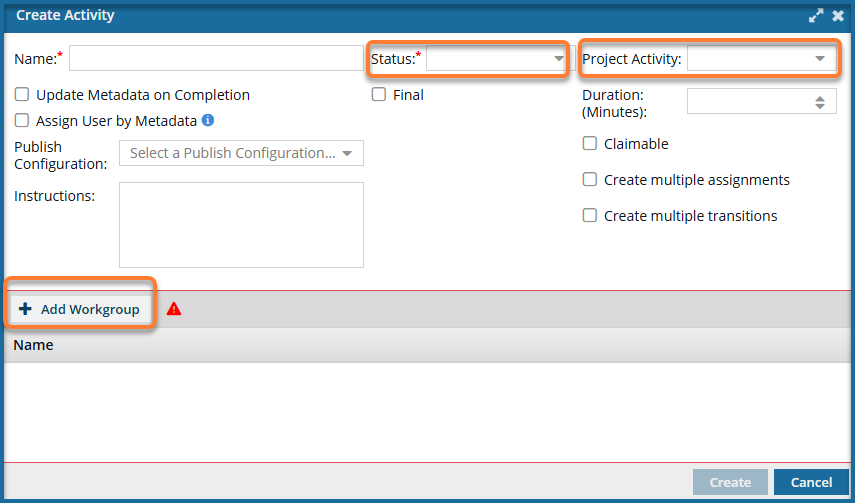Image resolution: width=855 pixels, height=503 pixels.
Task: Tick the Final checkbox
Action: [x=378, y=94]
